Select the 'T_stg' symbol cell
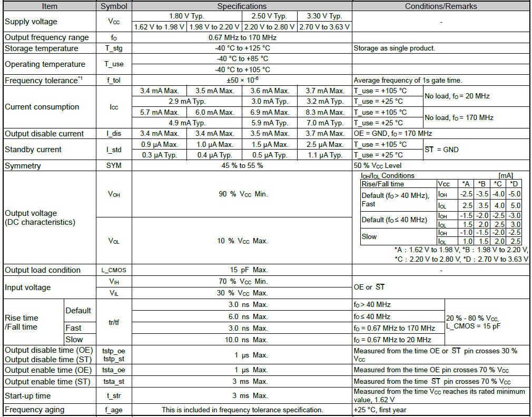 114,48
